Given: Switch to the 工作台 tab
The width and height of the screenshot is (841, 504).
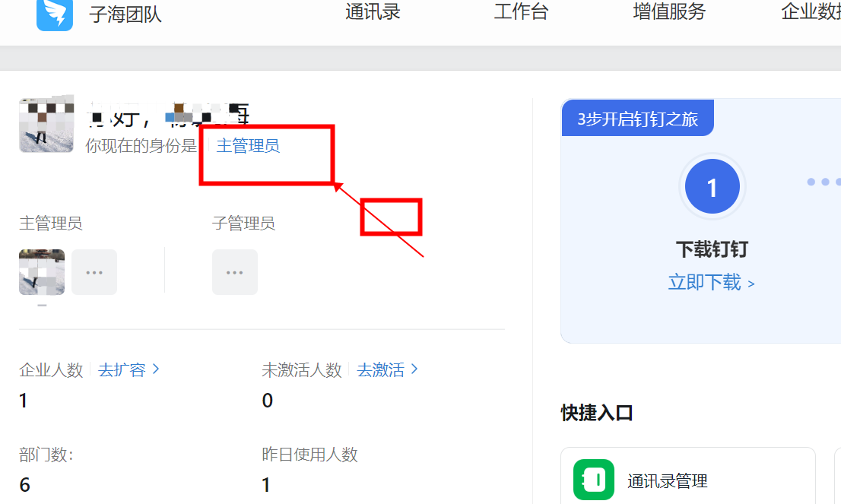Looking at the screenshot, I should pos(521,12).
